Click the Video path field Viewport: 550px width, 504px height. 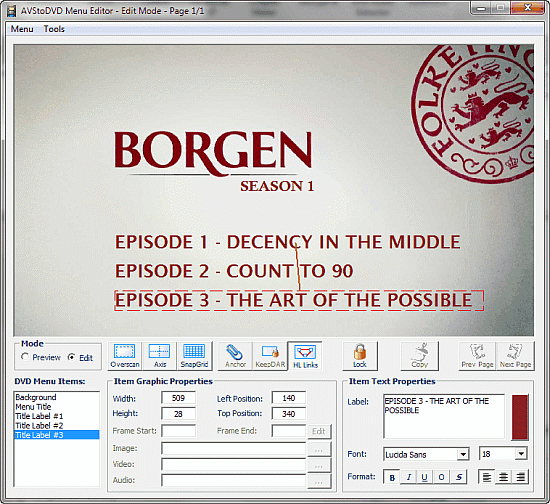point(234,465)
